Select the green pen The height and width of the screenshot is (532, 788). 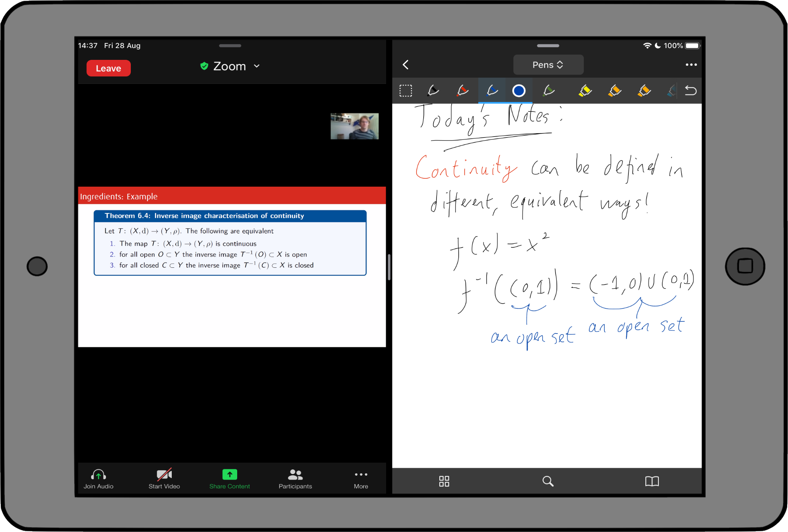coord(548,91)
